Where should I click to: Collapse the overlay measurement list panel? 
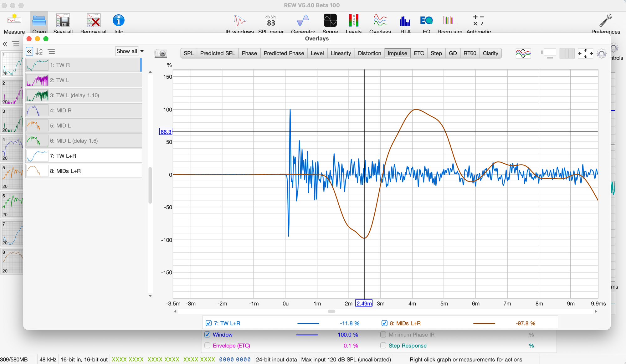coord(29,51)
